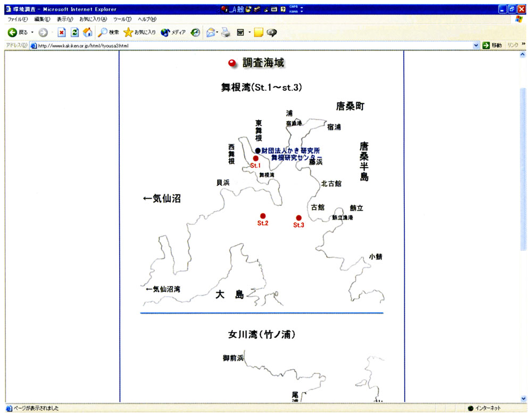Toggle KANA lock in the IME bar

pyautogui.click(x=294, y=11)
